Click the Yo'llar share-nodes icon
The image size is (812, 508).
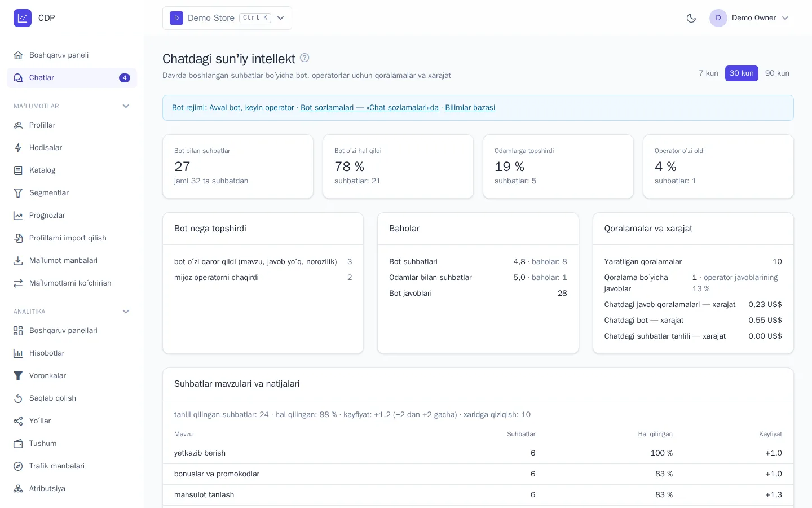point(18,421)
